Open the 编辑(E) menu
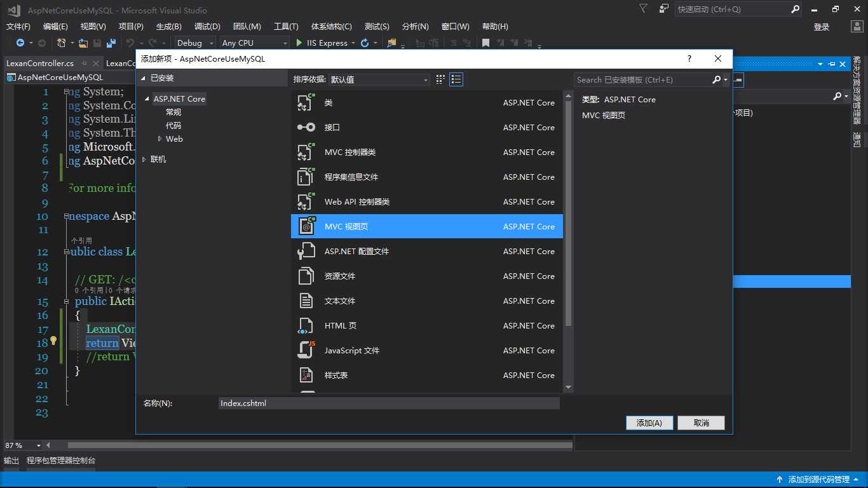Viewport: 868px width, 488px height. coord(55,27)
